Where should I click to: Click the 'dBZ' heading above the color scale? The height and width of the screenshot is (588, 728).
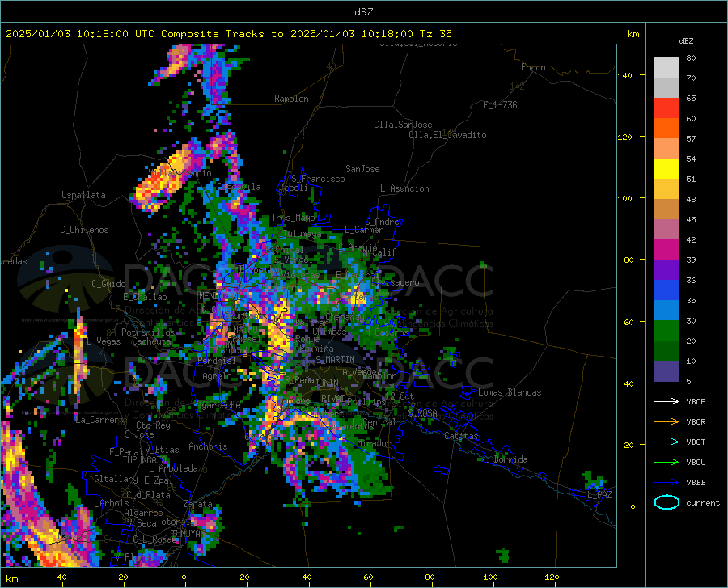click(x=686, y=40)
